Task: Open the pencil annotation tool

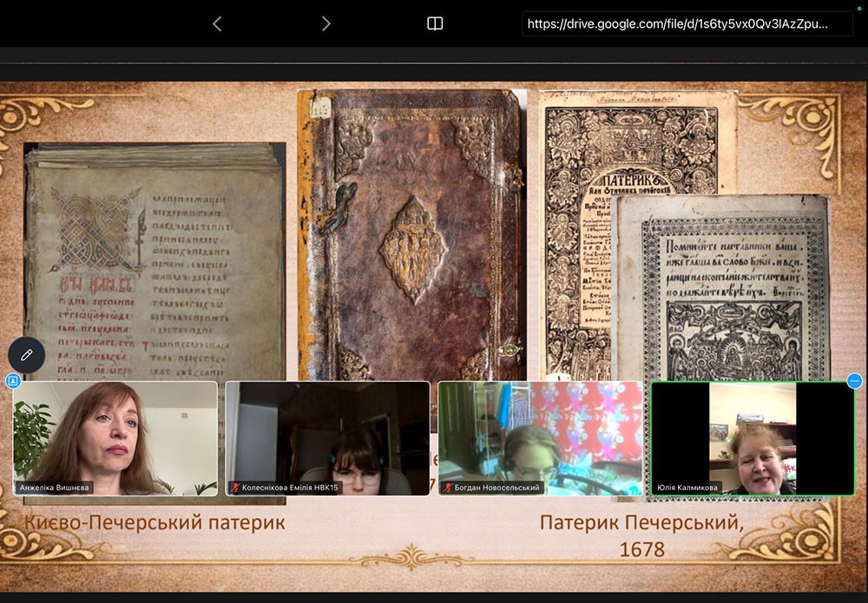Action: (27, 355)
